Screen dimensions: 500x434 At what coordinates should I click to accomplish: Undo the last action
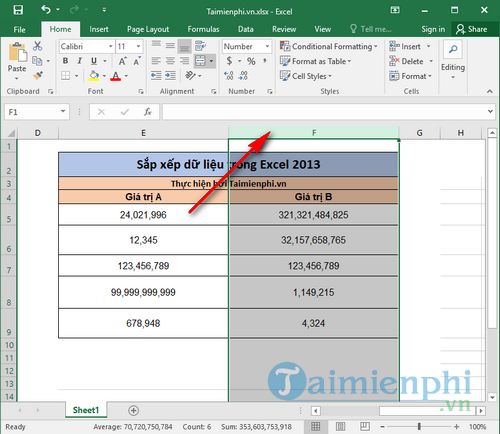click(46, 10)
